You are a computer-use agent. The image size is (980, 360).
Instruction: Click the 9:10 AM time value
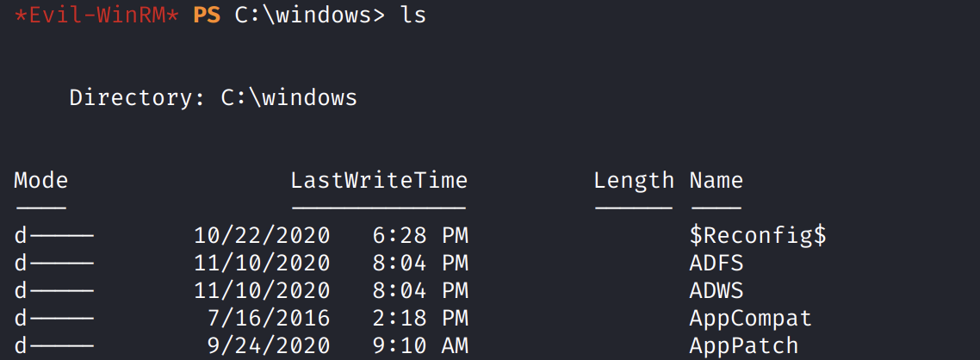point(419,346)
